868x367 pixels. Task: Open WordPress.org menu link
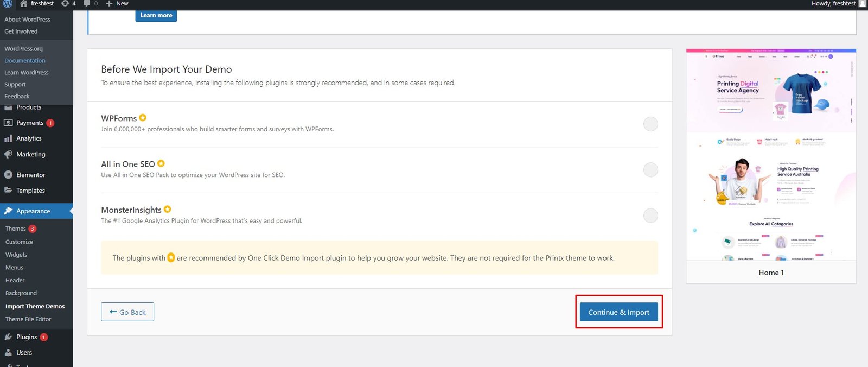23,49
